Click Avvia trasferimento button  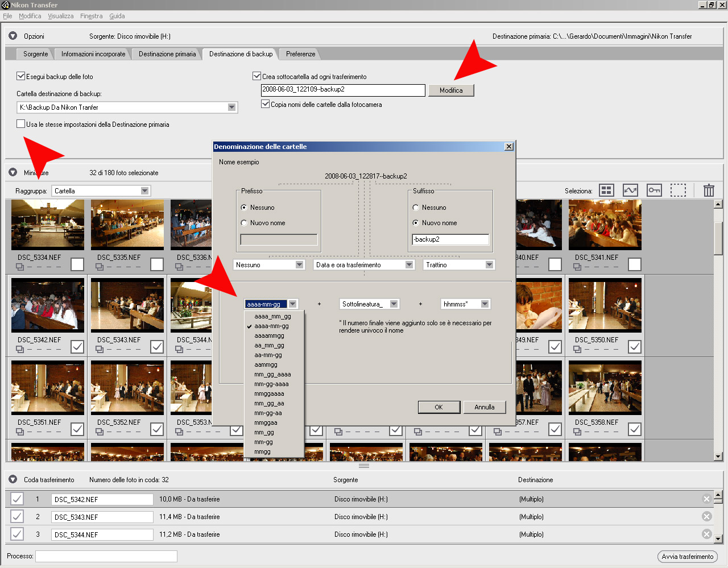click(x=687, y=556)
